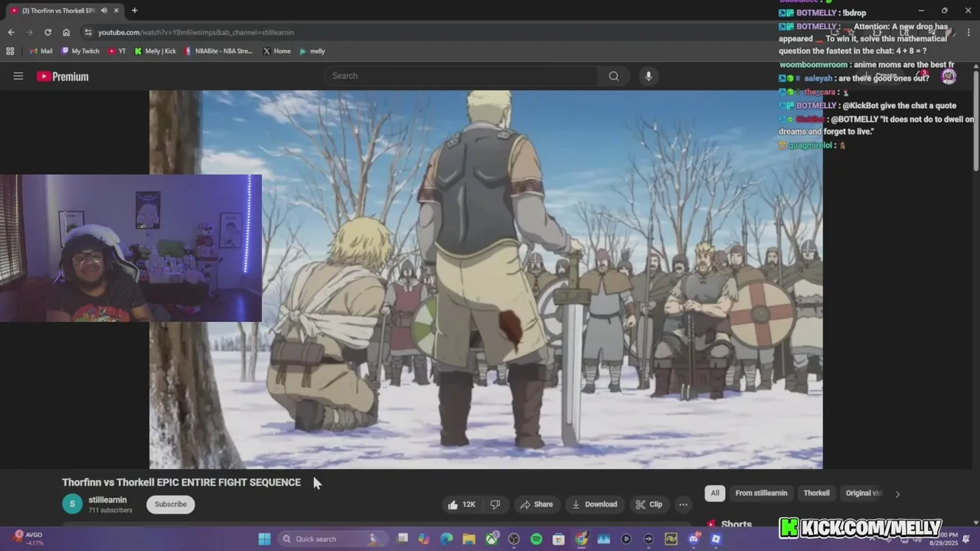Focus the YouTube Search field
This screenshot has width=980, height=551.
tap(461, 76)
